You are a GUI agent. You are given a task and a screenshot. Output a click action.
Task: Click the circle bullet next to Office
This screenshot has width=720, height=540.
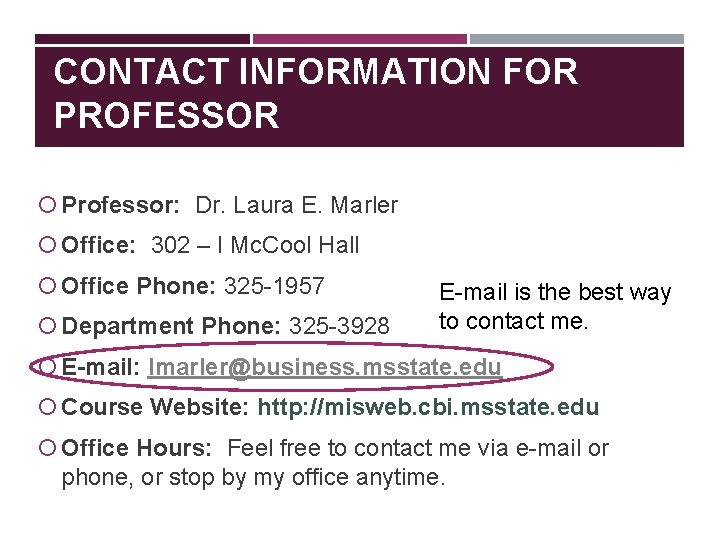[x=47, y=245]
